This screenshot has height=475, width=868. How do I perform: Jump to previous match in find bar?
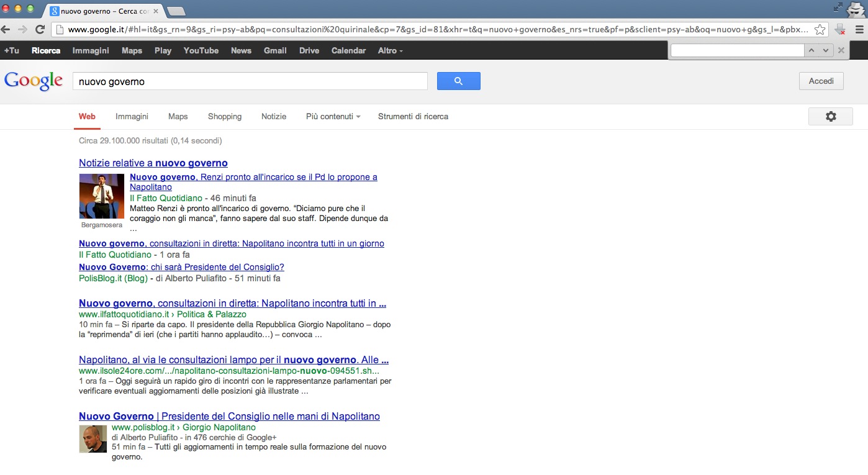[811, 51]
